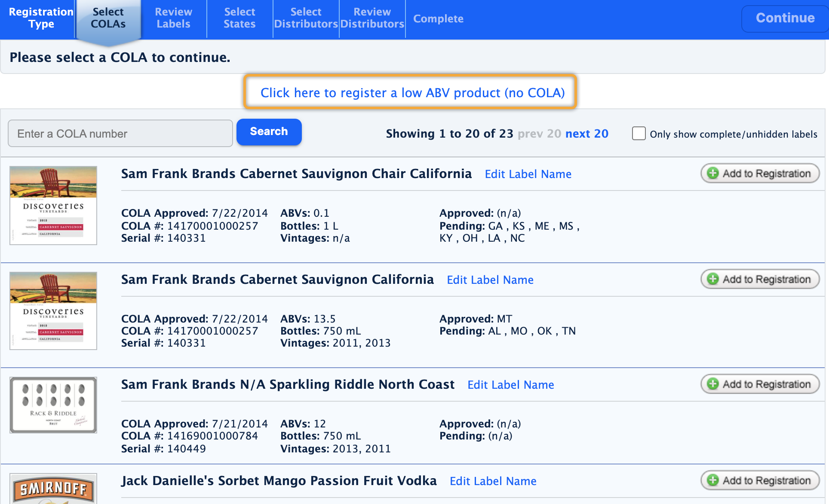Open the Select States tab

click(239, 18)
